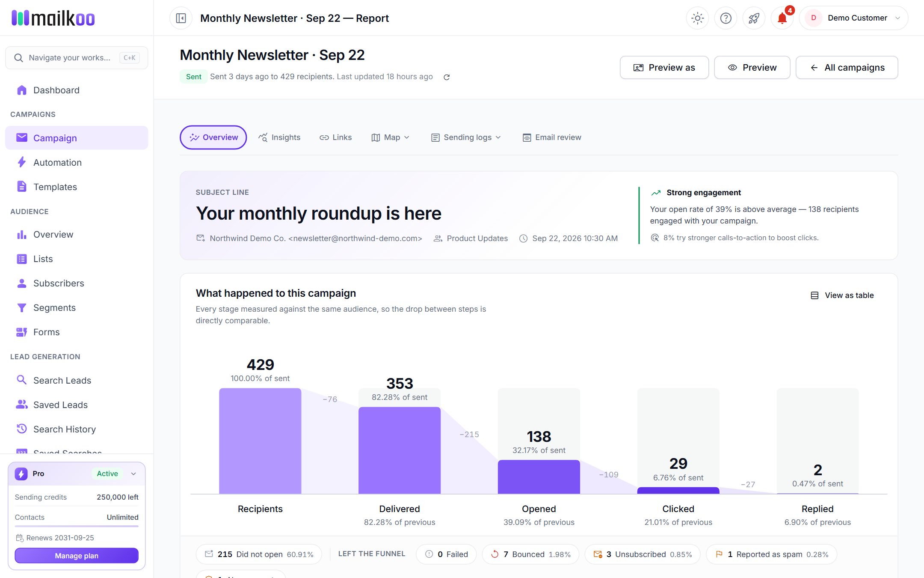Expand the Pro plan chevron
This screenshot has width=924, height=578.
coord(133,474)
